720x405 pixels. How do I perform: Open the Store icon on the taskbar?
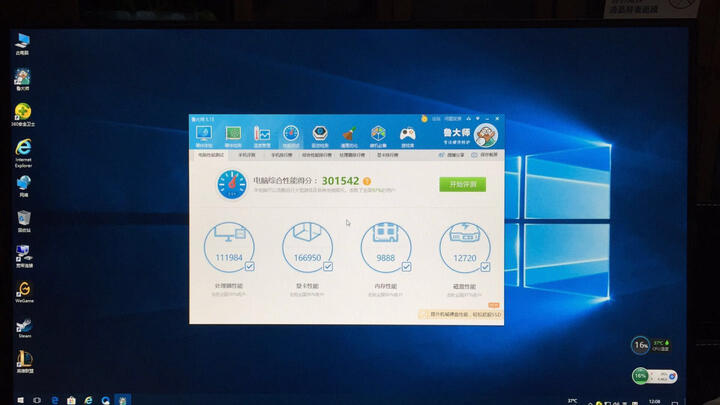tap(71, 400)
